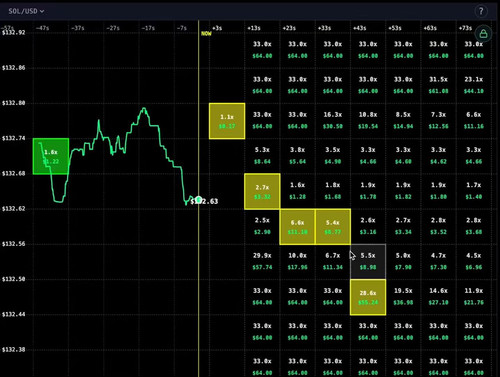The height and width of the screenshot is (377, 500).
Task: Open the help question mark icon
Action: 481,11
